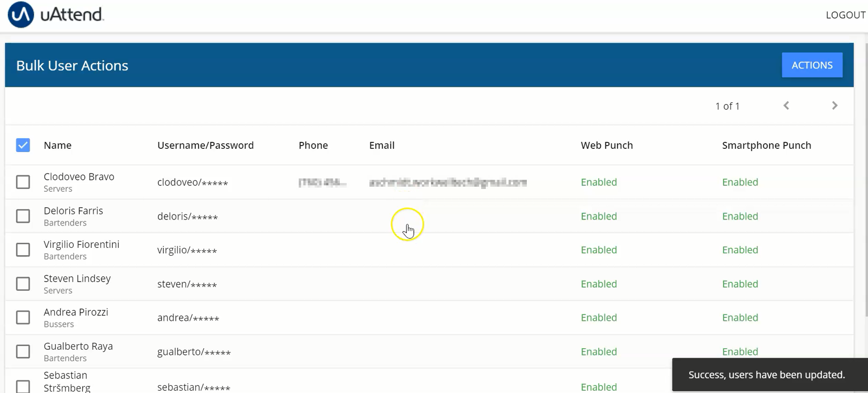
Task: Click Web Punch Enabled for Gualberto Raya
Action: click(599, 352)
